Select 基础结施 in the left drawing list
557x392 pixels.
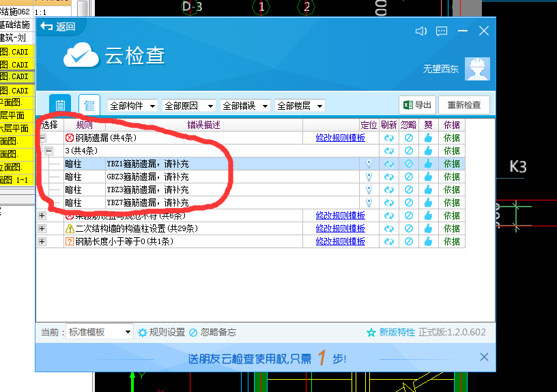16,25
